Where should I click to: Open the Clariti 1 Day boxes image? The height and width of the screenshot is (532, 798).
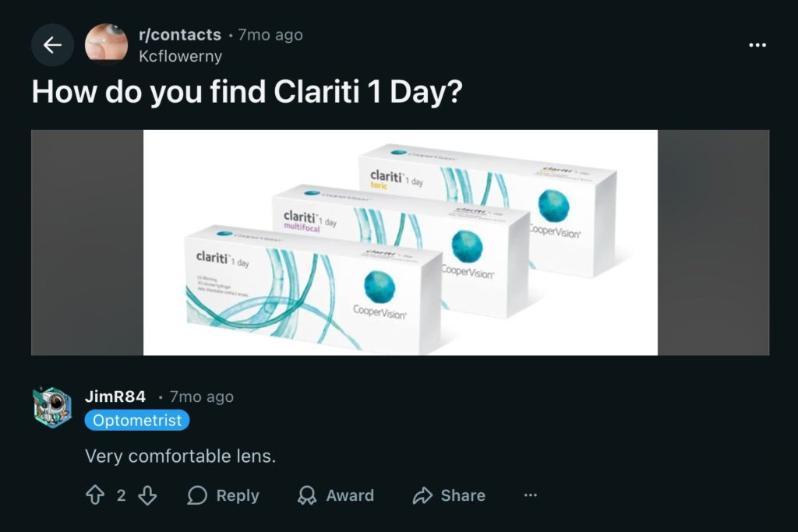coord(400,242)
